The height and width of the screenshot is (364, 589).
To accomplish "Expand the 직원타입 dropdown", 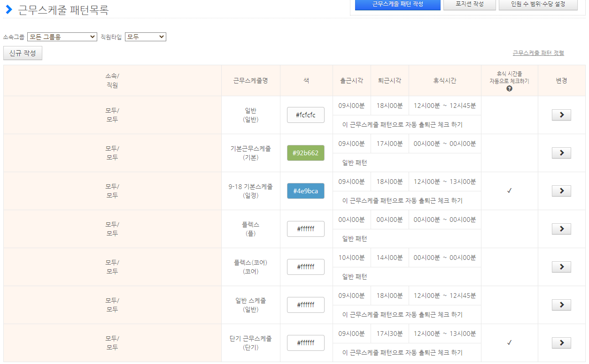I will pos(145,37).
